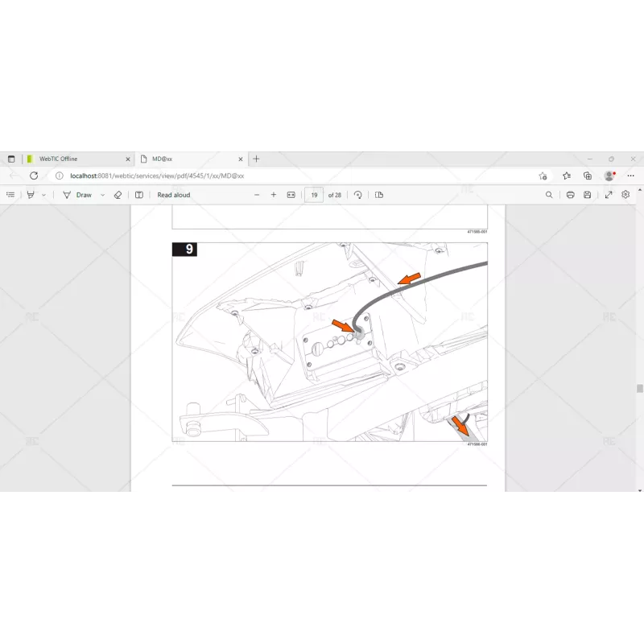
Task: Print the PDF document
Action: coord(570,195)
